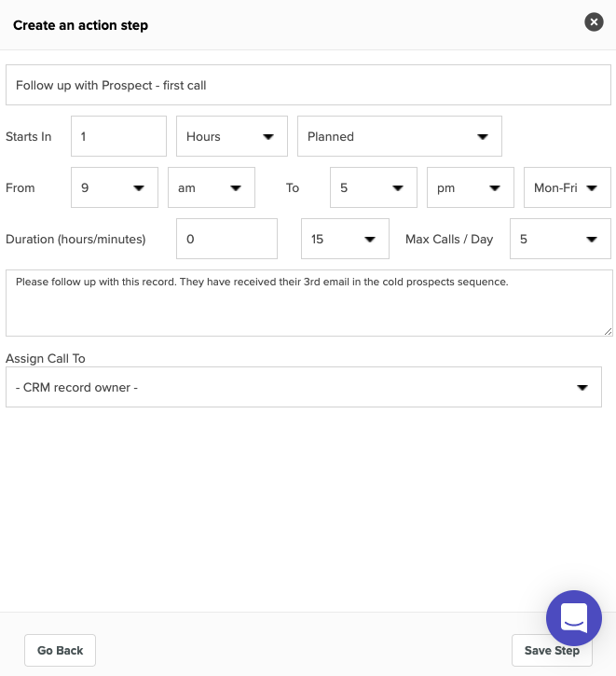
Task: Open the Hours unit dropdown
Action: (232, 136)
